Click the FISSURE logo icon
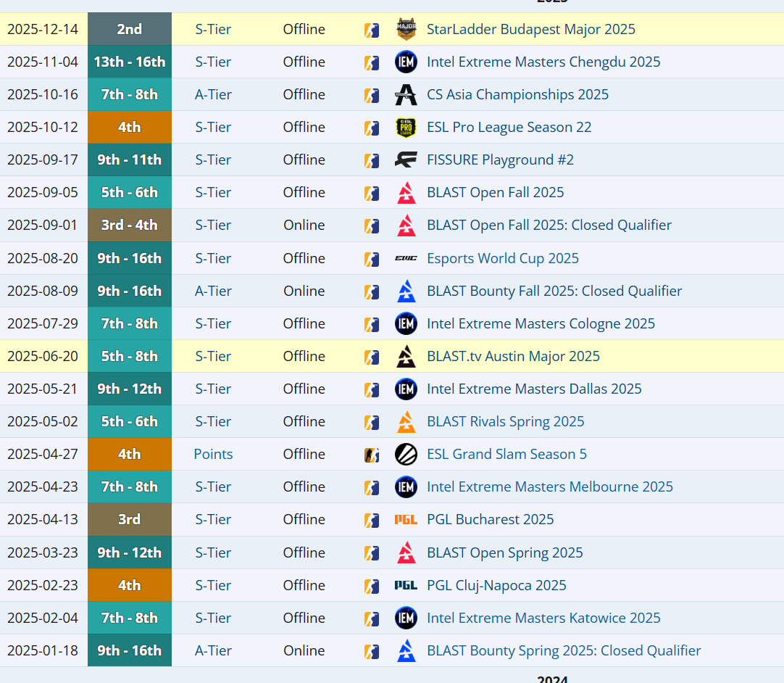Image resolution: width=784 pixels, height=683 pixels. click(x=406, y=160)
